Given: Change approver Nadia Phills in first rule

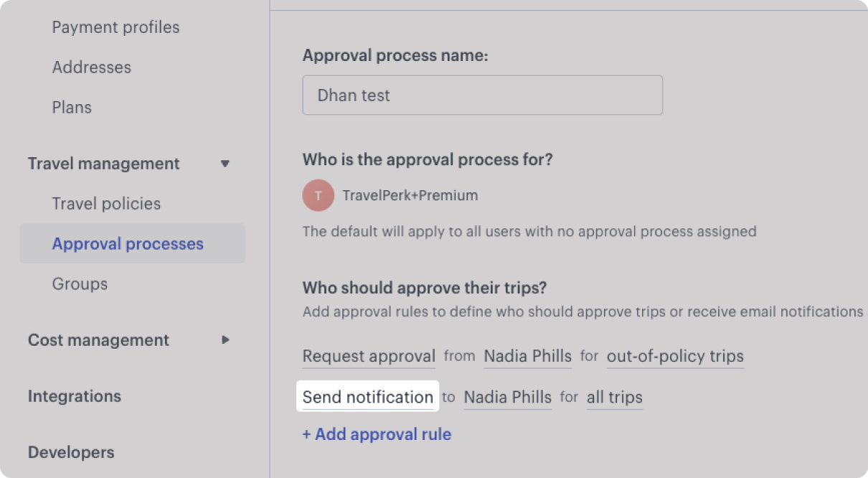Looking at the screenshot, I should pyautogui.click(x=527, y=357).
